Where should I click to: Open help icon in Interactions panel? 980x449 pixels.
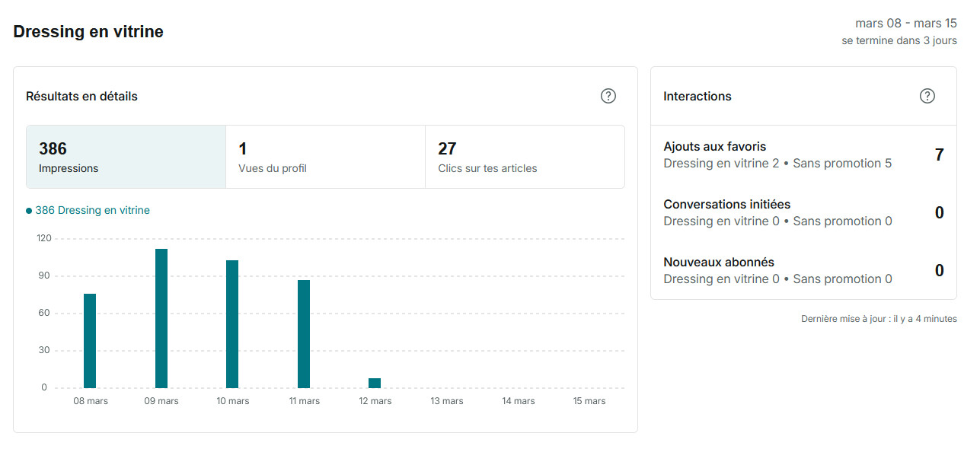point(927,96)
